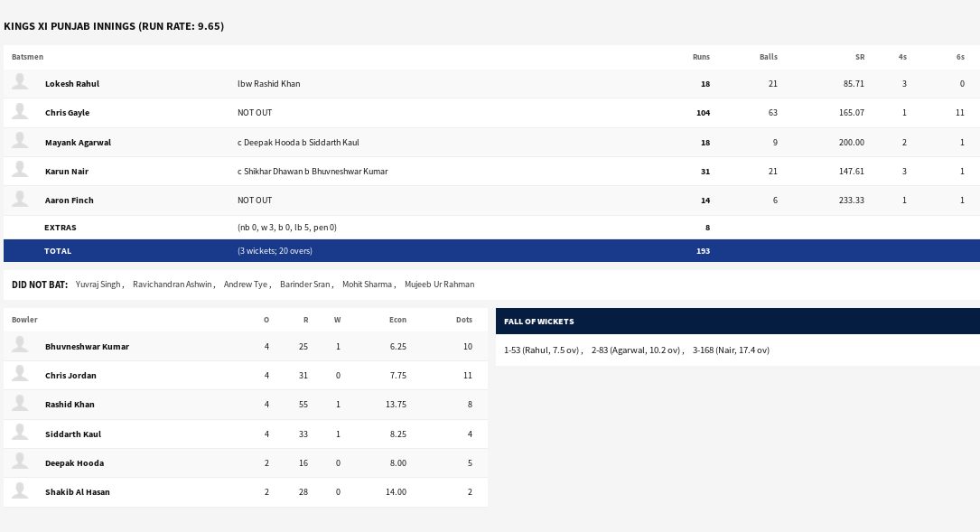
Task: Select Mohit Sharma in Did Not Bat list
Action: click(367, 285)
